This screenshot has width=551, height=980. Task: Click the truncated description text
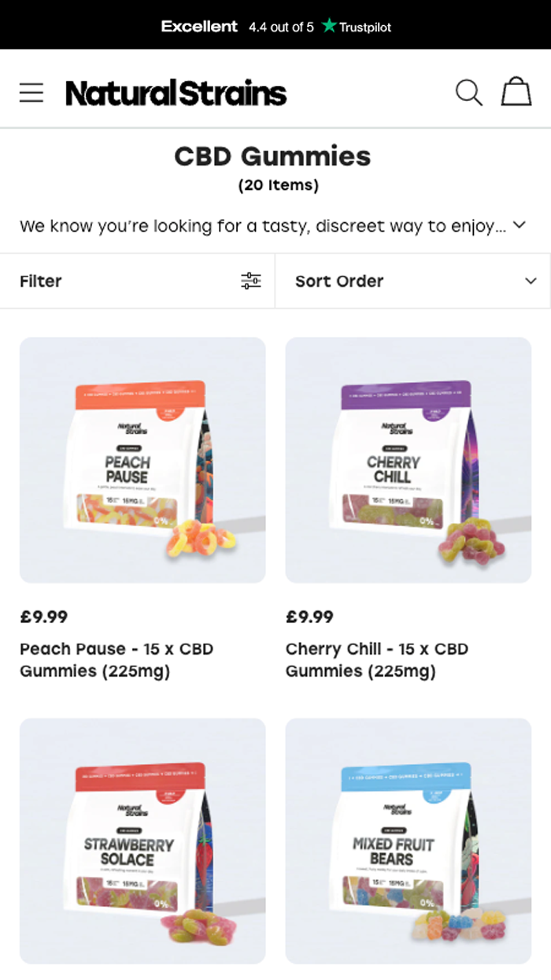tap(262, 226)
